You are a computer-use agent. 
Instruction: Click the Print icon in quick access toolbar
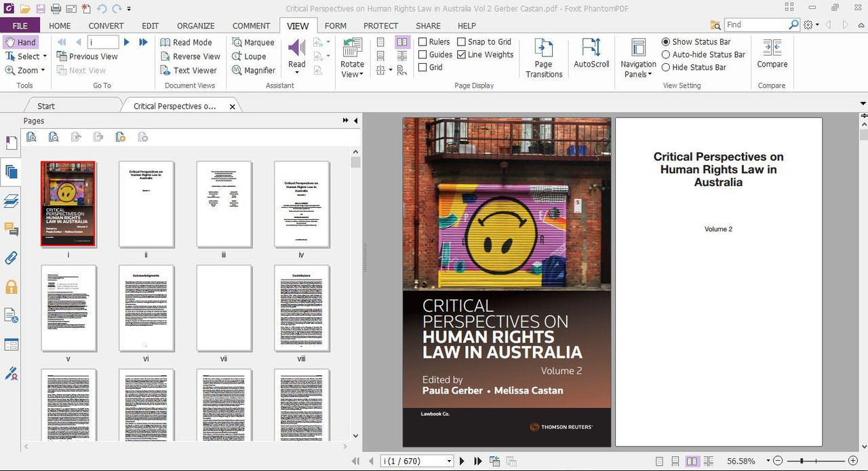tap(56, 9)
